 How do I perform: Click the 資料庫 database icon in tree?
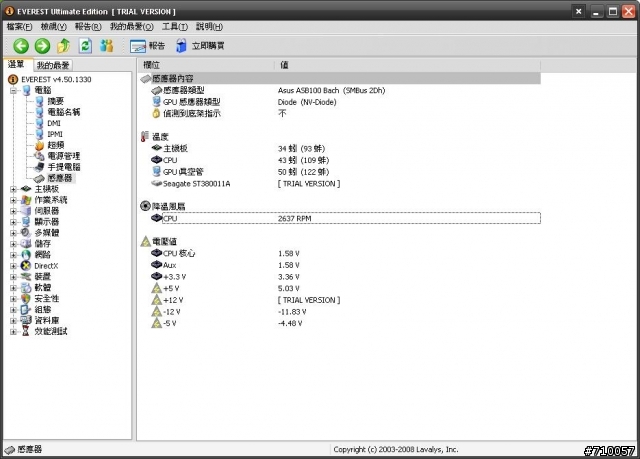[x=26, y=320]
